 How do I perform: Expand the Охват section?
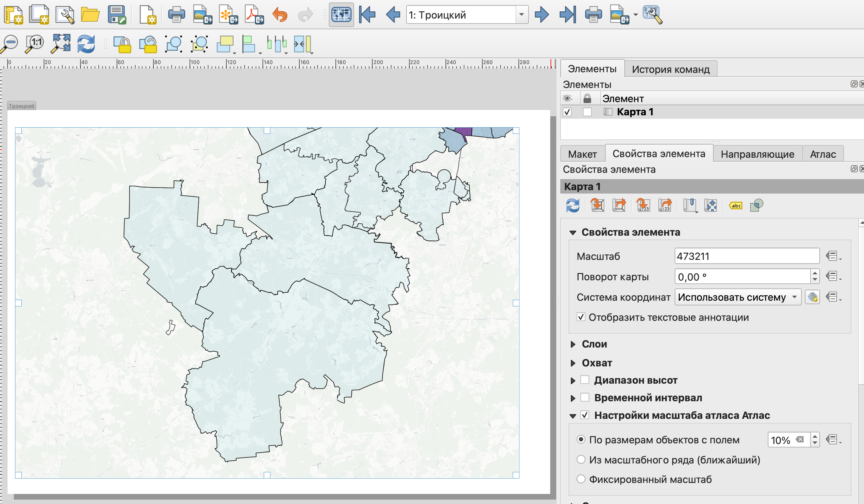coord(573,363)
